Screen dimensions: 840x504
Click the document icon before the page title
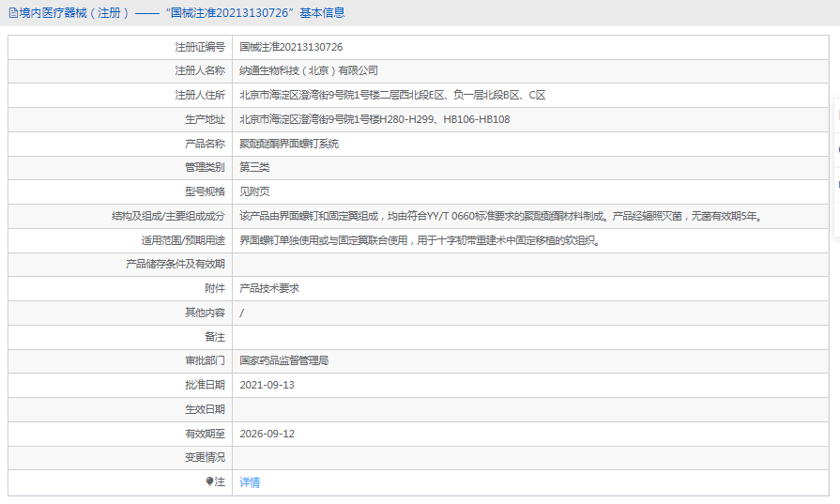point(13,13)
